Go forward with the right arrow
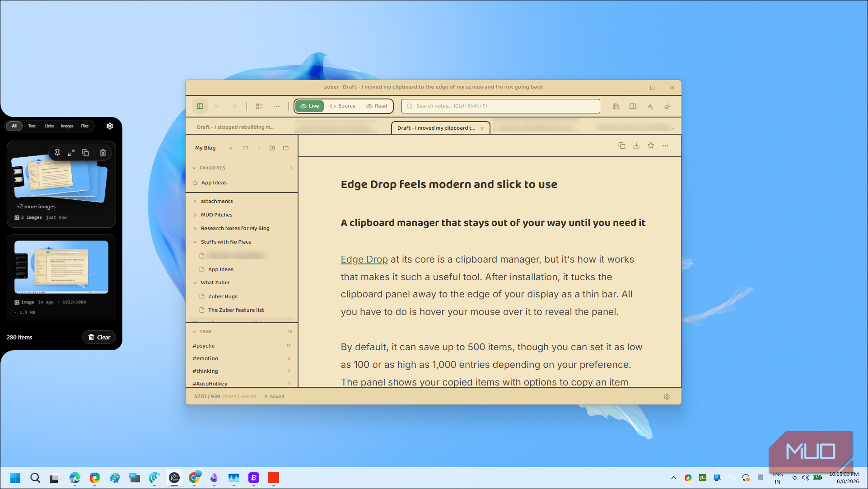The height and width of the screenshot is (489, 868). coord(234,106)
